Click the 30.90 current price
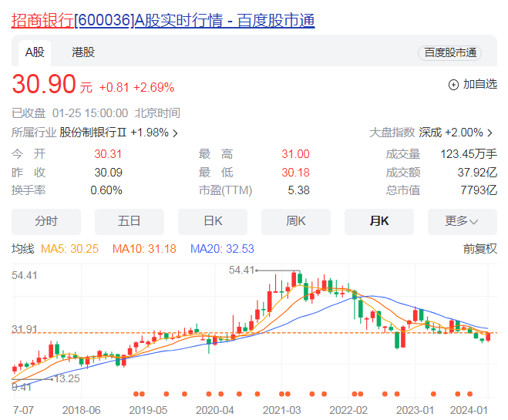This screenshot has height=420, width=508. 44,84
